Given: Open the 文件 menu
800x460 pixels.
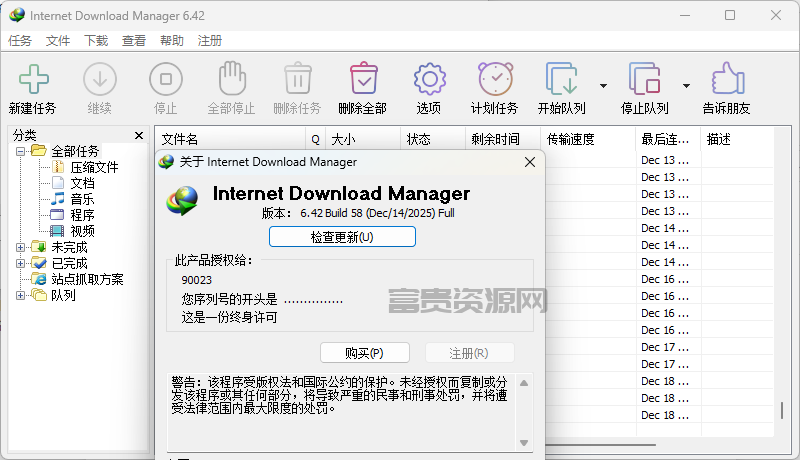Looking at the screenshot, I should point(58,41).
